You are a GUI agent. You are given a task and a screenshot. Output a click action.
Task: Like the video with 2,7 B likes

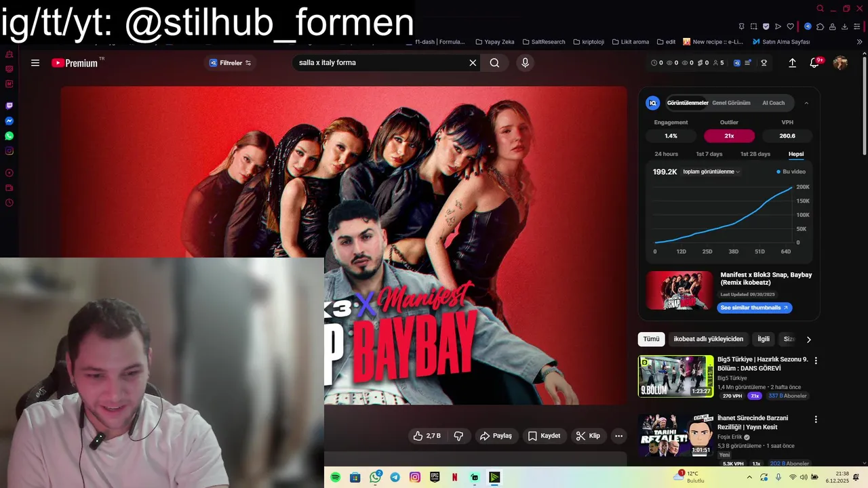click(x=427, y=436)
